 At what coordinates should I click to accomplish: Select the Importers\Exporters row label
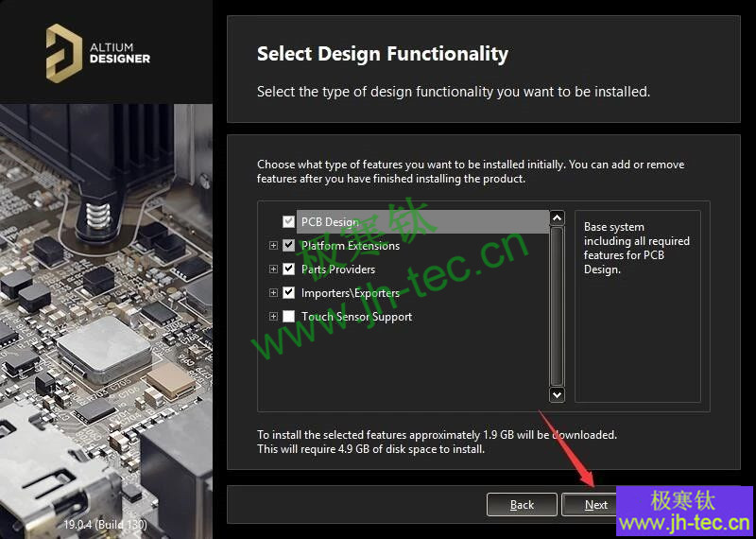(351, 293)
